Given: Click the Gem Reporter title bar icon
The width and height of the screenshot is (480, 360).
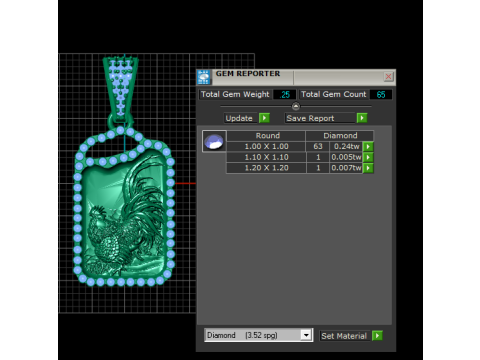Looking at the screenshot, I should coord(204,77).
